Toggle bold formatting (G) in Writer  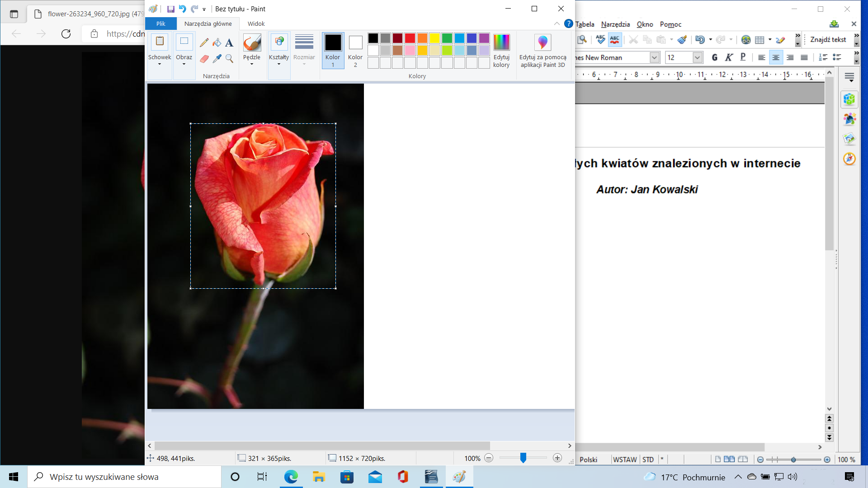(x=715, y=57)
